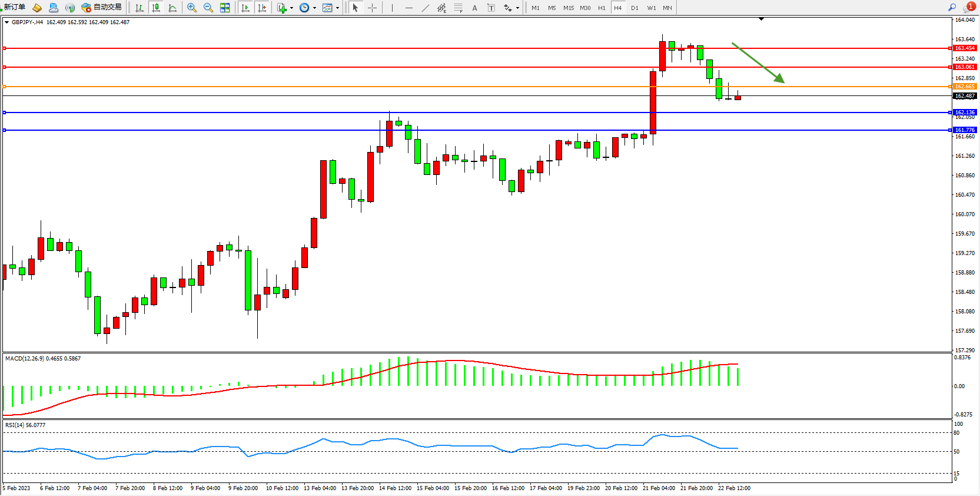Screen dimensions: 980x496
Task: Switch to the M15 timeframe
Action: (568, 8)
